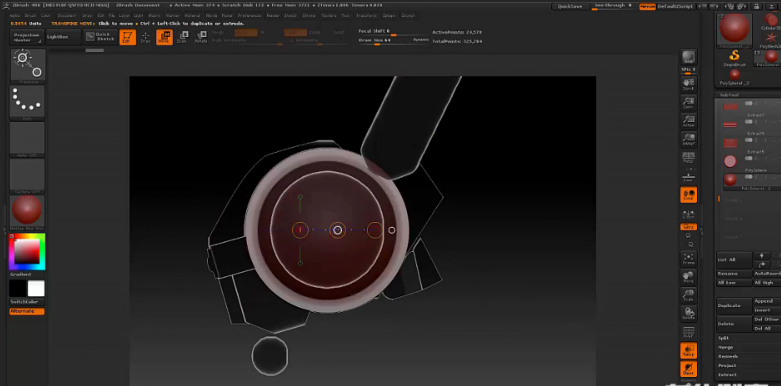Viewport: 781px width, 386px height.
Task: Click the right shelf Scale view icon
Action: coord(688,295)
